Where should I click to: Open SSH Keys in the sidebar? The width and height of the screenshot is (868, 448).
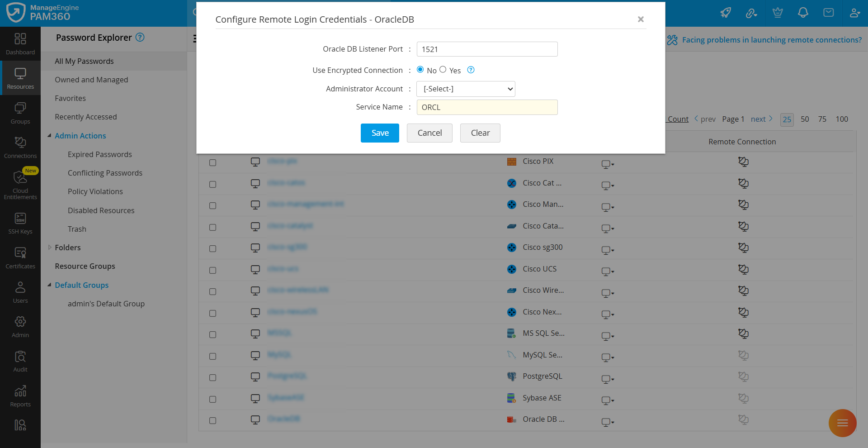click(x=20, y=224)
